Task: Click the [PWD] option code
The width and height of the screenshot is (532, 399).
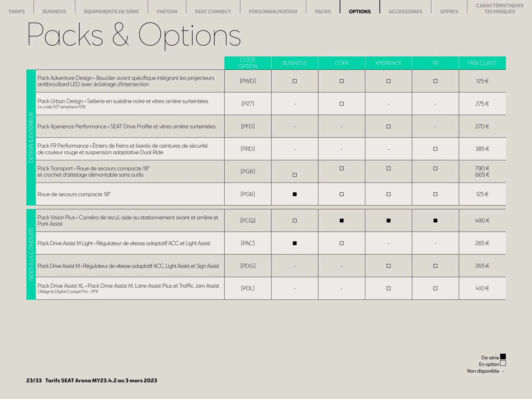Action: point(248,81)
